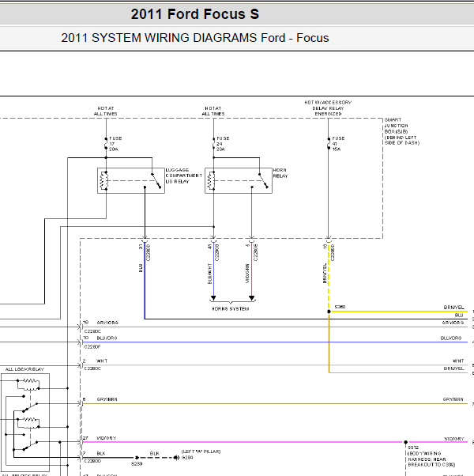Click the "BRN/YEL" label on the S260 horizontal wire
This screenshot has height=476, width=474.
click(x=454, y=308)
